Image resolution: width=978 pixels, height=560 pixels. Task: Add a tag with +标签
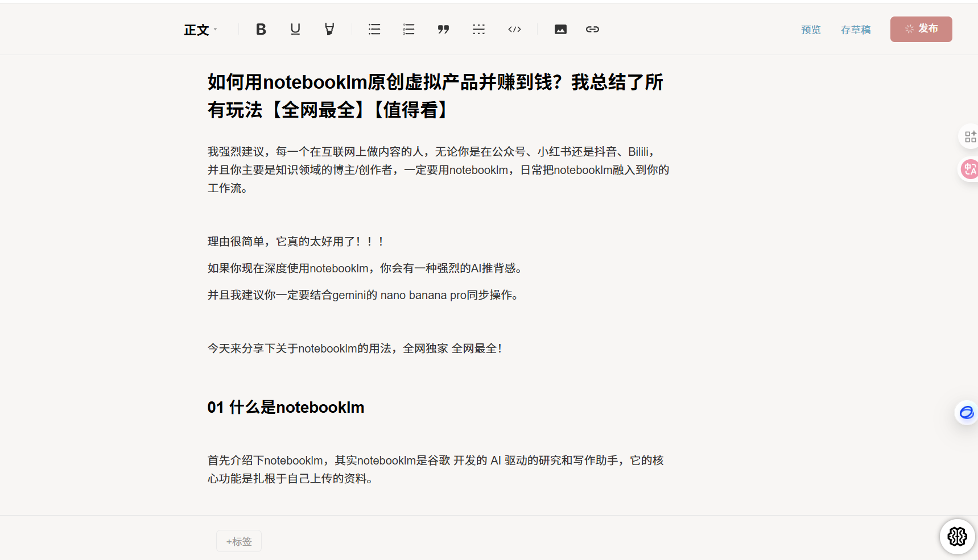tap(239, 541)
